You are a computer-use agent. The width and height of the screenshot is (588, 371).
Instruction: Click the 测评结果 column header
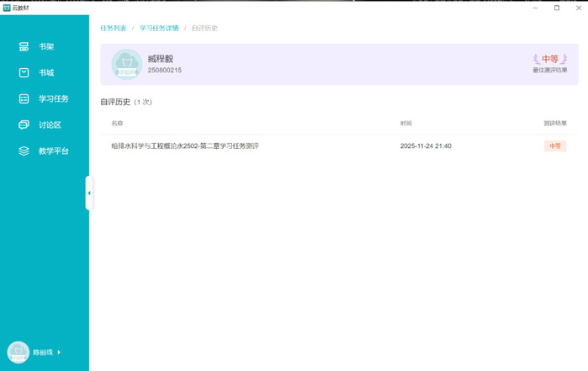coord(554,123)
